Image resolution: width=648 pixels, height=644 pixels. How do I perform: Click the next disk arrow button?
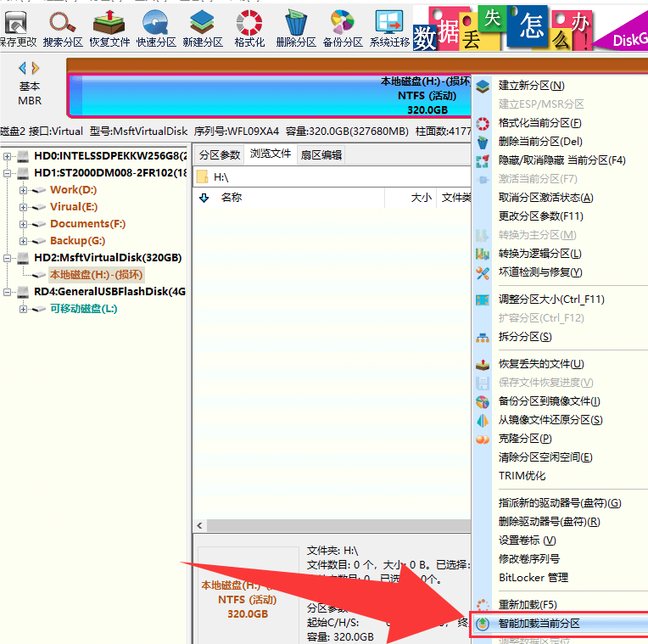pyautogui.click(x=36, y=68)
